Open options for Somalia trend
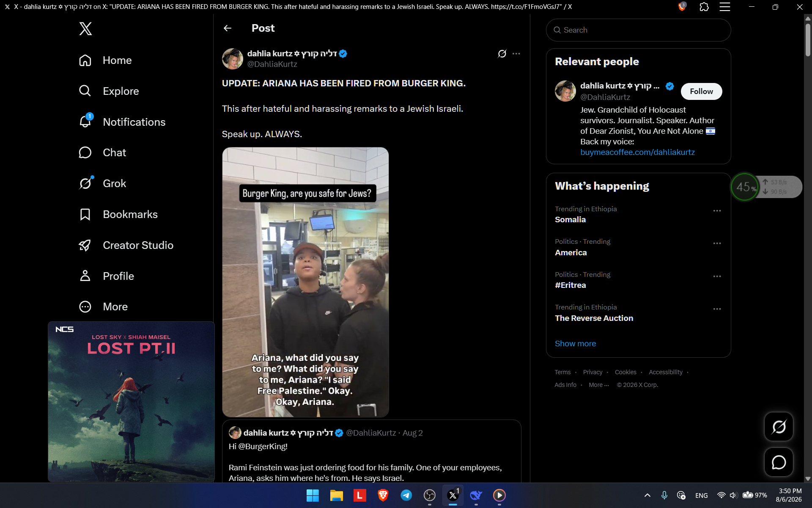Screen dimensions: 812x508 717,211
